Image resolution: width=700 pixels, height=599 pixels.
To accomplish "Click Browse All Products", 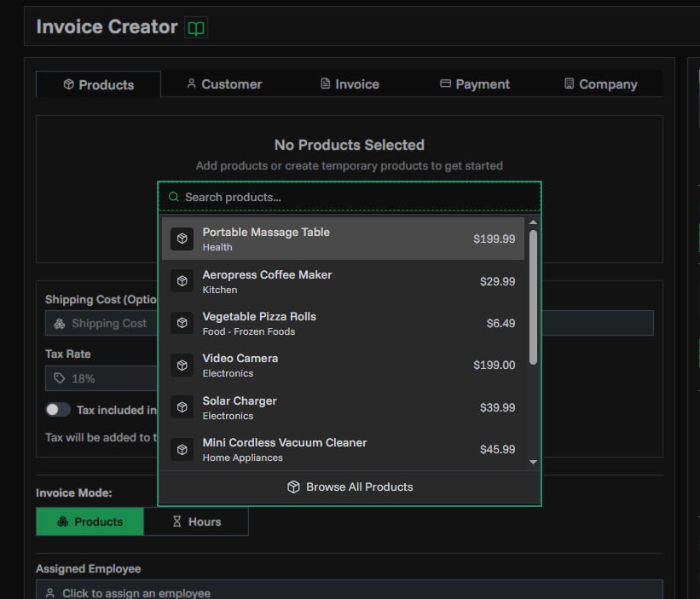I will [350, 487].
